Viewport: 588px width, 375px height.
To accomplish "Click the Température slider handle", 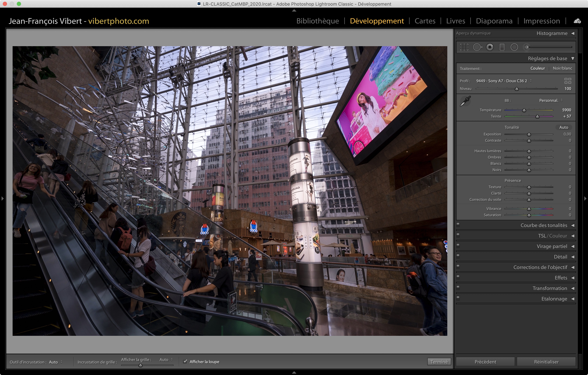I will [524, 110].
